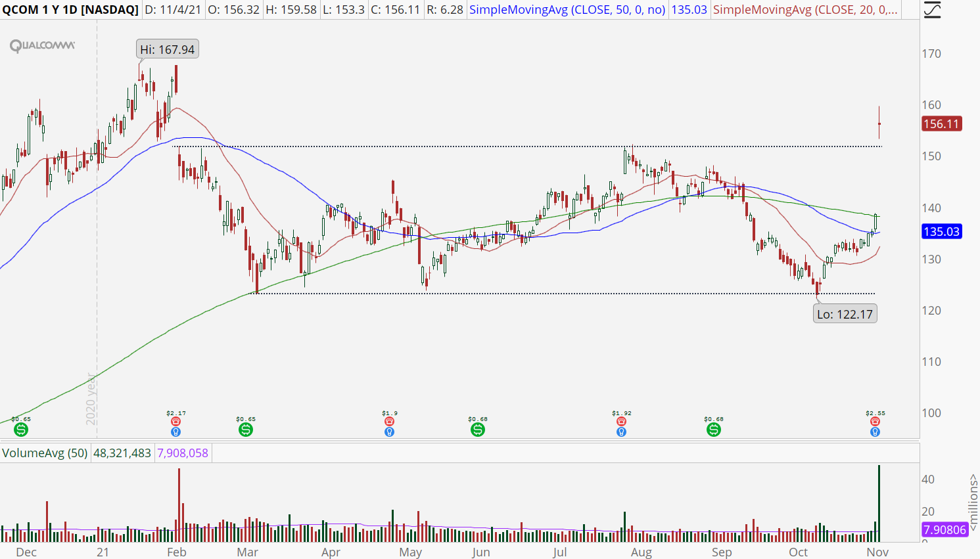Click the 110 price axis label

click(931, 361)
